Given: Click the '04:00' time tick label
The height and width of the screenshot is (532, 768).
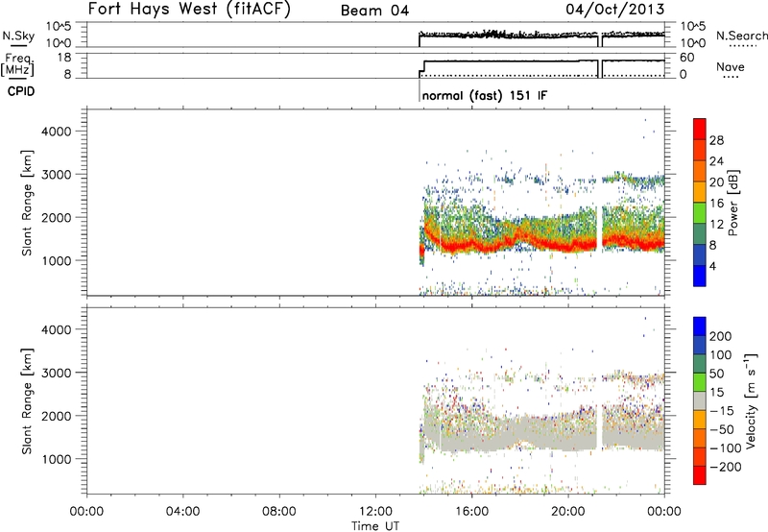Looking at the screenshot, I should point(182,512).
